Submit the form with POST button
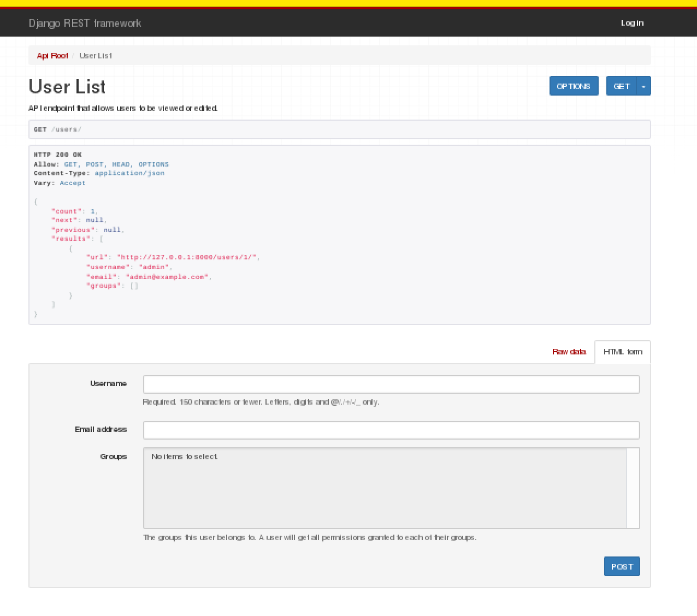This screenshot has height=616, width=697. click(x=622, y=566)
